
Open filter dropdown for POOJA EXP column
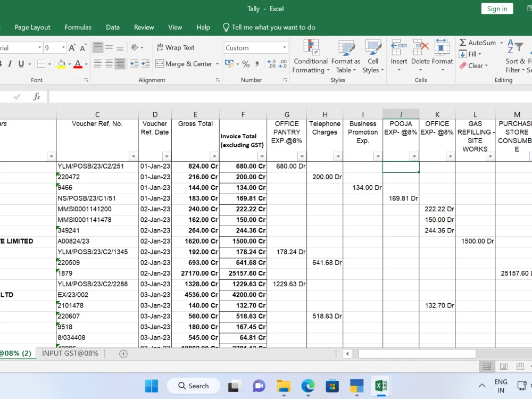(414, 156)
